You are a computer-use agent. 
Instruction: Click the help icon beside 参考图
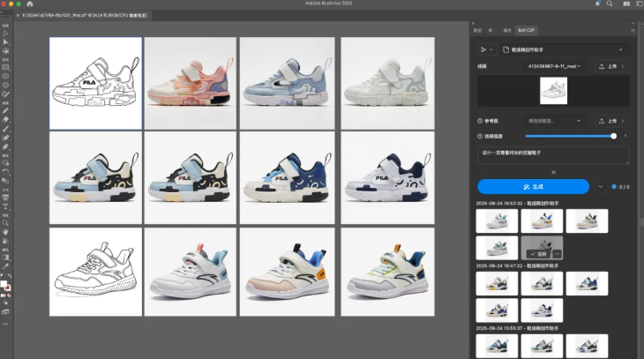(x=479, y=121)
